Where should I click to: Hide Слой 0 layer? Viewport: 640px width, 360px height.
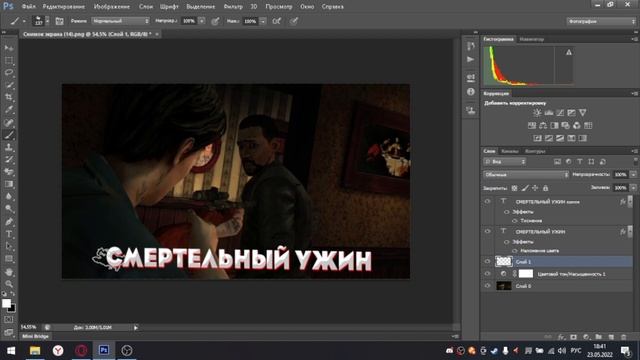[487, 286]
